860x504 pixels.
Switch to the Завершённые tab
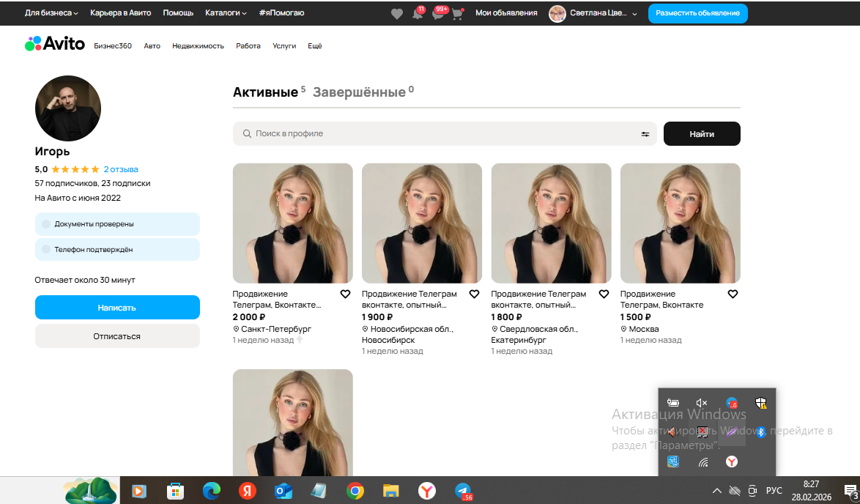359,92
